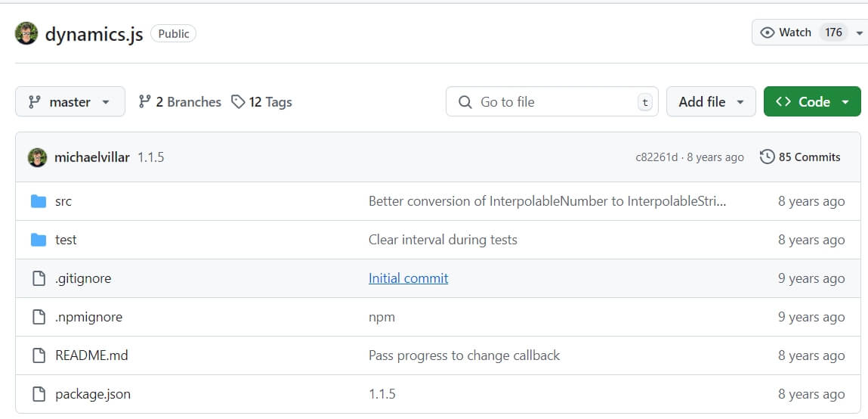Click the t keyboard shortcut hint
This screenshot has width=868, height=419.
(645, 102)
